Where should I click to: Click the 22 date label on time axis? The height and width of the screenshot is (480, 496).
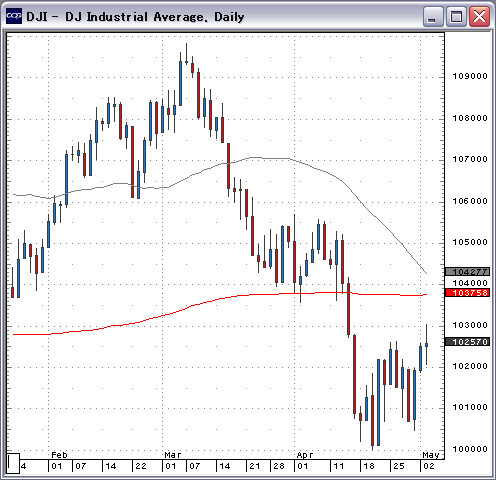pos(141,466)
